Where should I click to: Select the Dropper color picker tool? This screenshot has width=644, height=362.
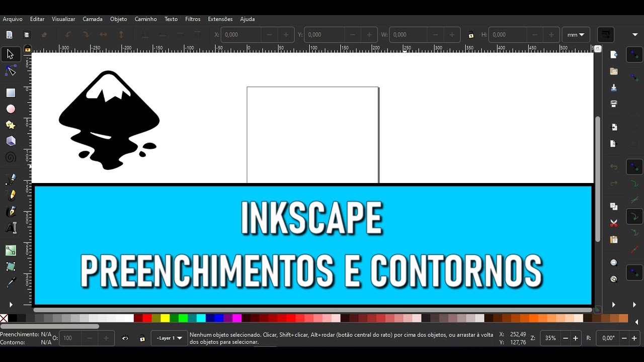click(x=11, y=282)
